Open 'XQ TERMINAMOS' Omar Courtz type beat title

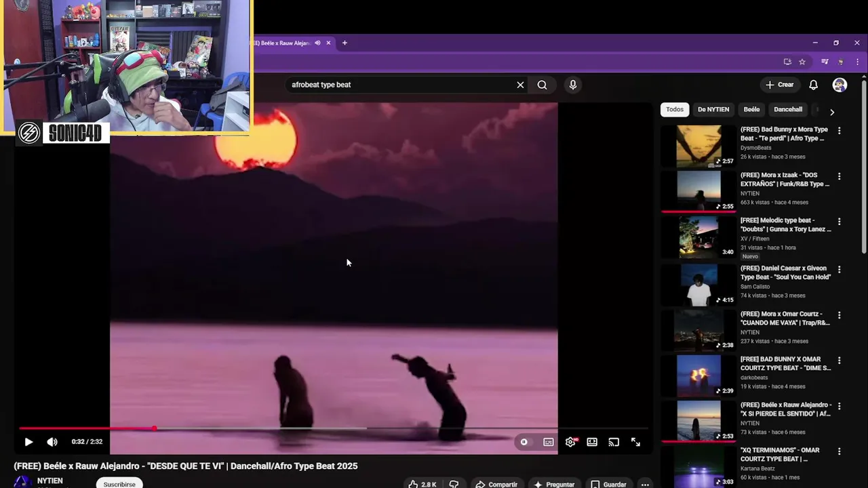780,454
